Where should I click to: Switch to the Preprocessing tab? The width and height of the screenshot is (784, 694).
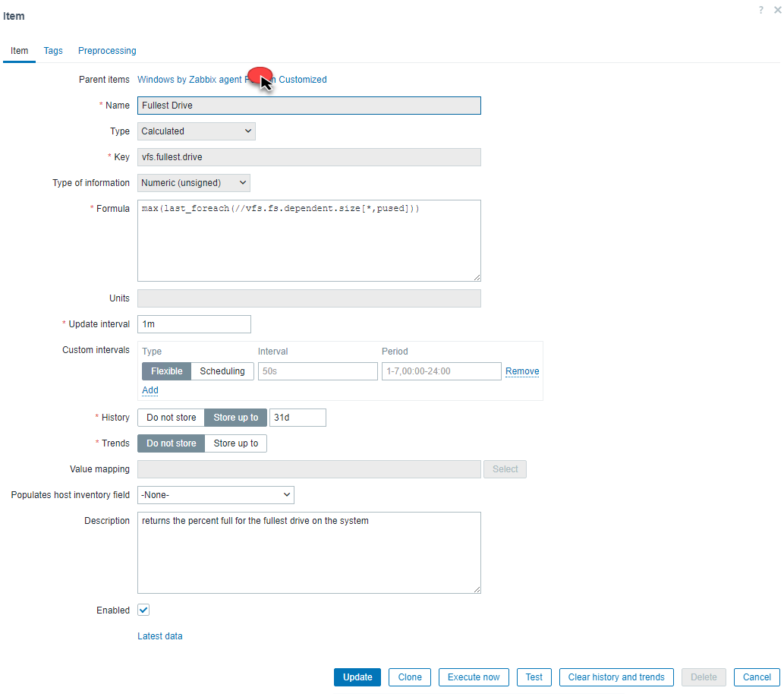pyautogui.click(x=106, y=50)
